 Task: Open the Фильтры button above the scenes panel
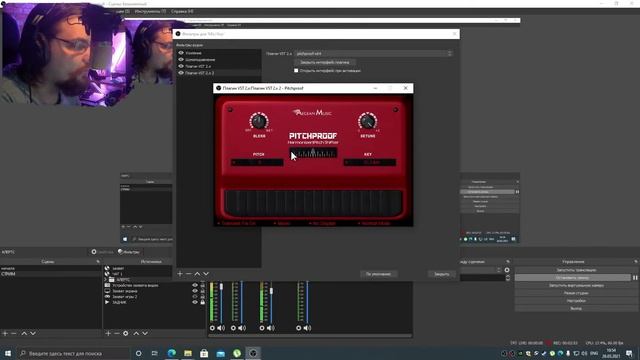(x=129, y=252)
